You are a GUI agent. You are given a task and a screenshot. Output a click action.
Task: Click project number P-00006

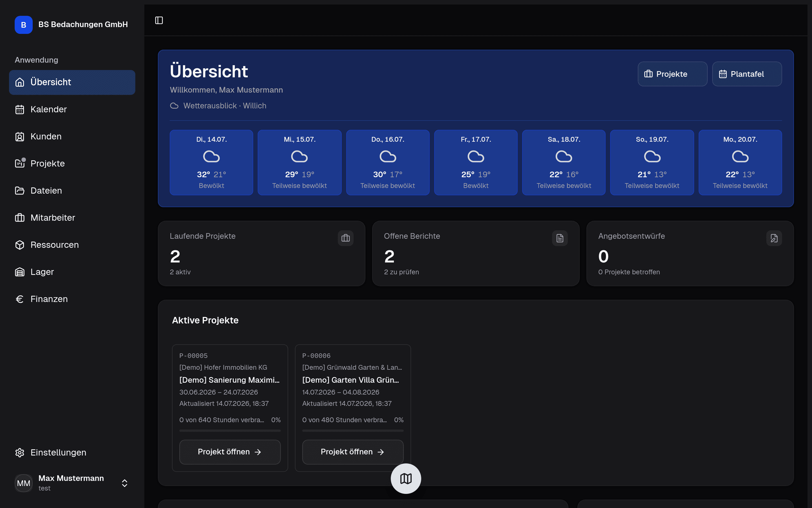[316, 356]
